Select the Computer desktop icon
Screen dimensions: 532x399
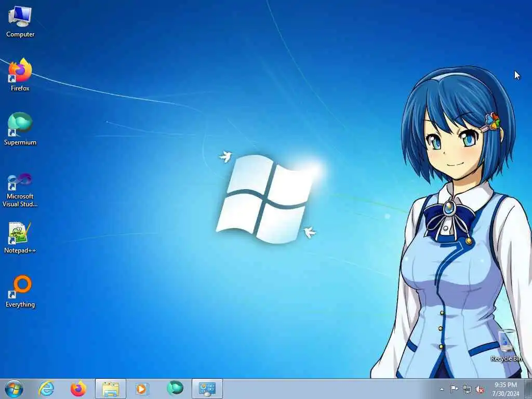coord(20,22)
